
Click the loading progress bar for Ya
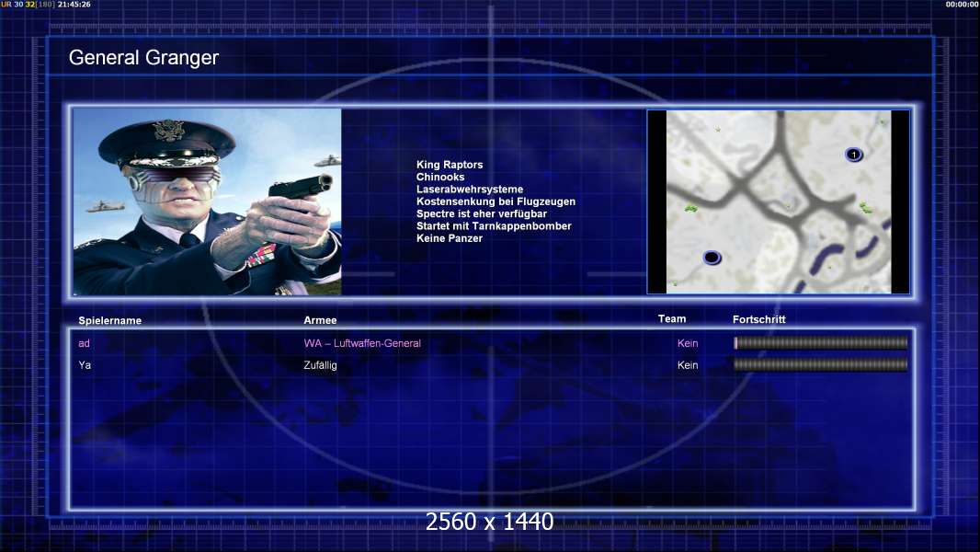click(x=821, y=364)
